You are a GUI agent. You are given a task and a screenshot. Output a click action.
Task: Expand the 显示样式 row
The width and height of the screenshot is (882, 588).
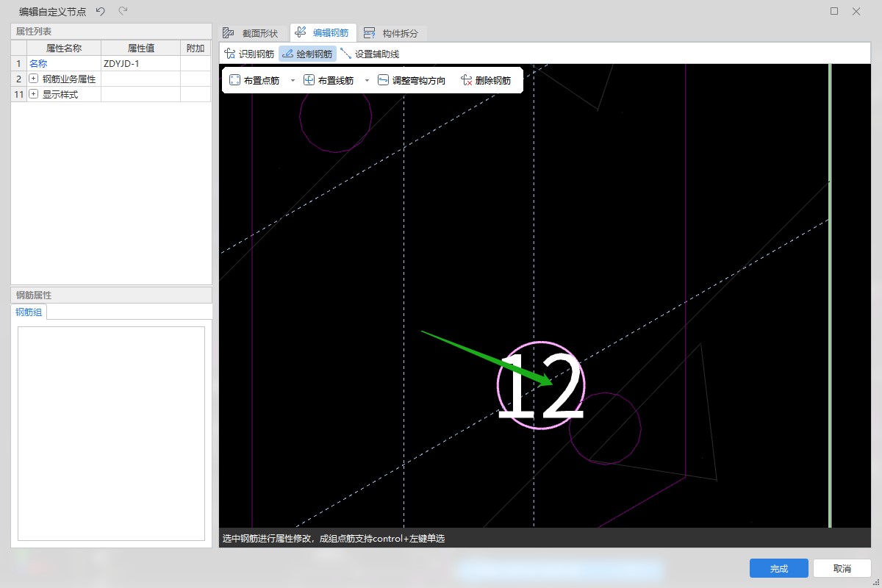coord(33,95)
